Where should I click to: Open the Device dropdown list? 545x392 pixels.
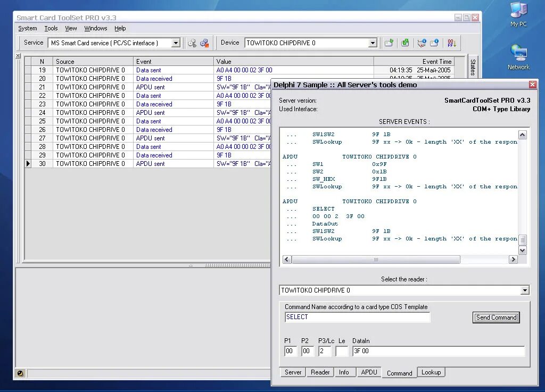click(x=373, y=43)
